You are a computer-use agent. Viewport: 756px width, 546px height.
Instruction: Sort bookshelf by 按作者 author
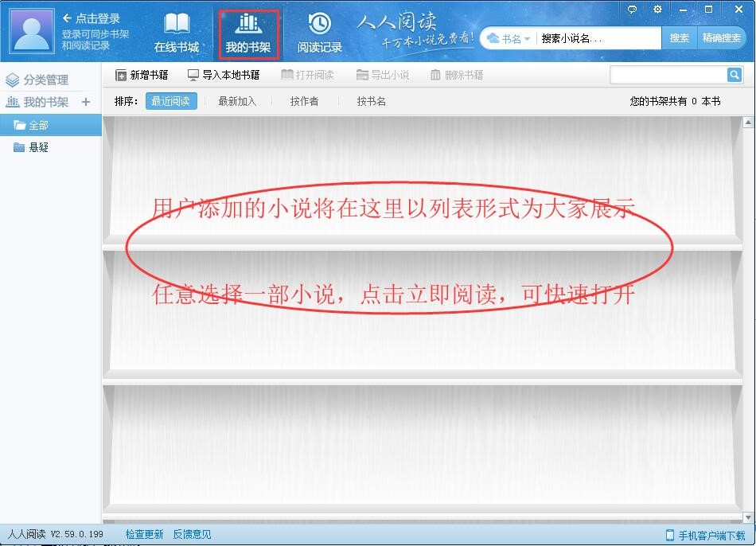[304, 101]
